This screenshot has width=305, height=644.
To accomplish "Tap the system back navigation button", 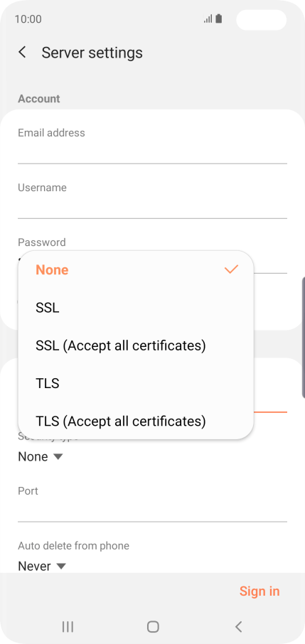I will (x=238, y=626).
